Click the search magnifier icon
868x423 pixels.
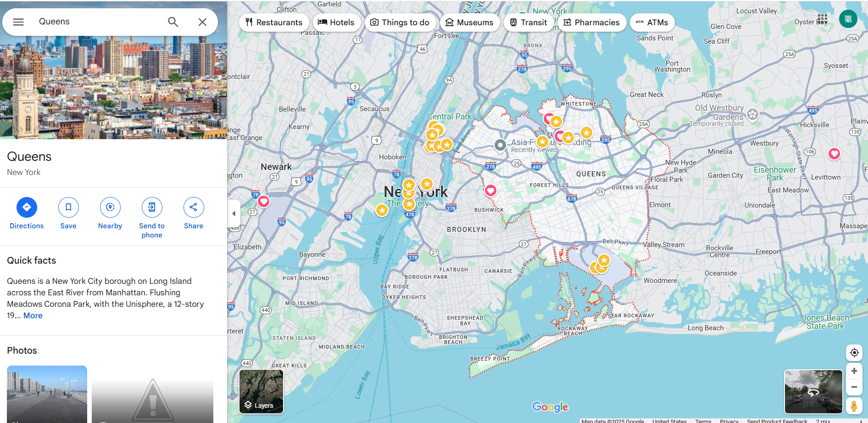pyautogui.click(x=173, y=22)
